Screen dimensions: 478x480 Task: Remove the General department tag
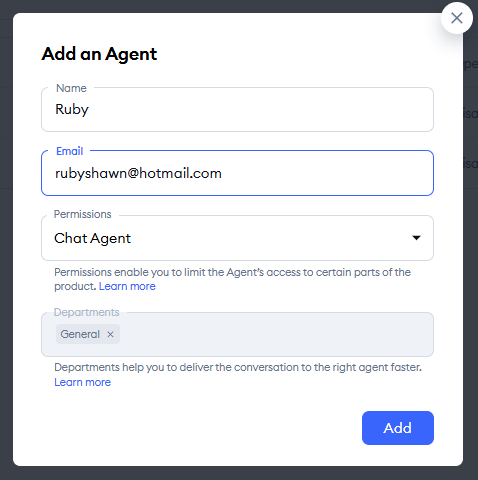point(110,334)
